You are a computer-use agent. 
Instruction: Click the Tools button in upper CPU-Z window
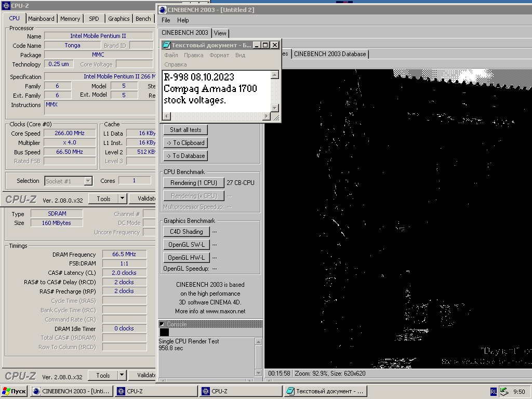point(103,199)
